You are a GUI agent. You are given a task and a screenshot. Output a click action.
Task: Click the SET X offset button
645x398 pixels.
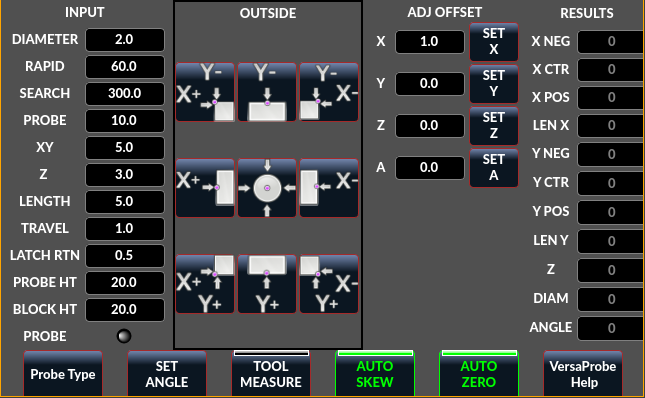(x=494, y=42)
